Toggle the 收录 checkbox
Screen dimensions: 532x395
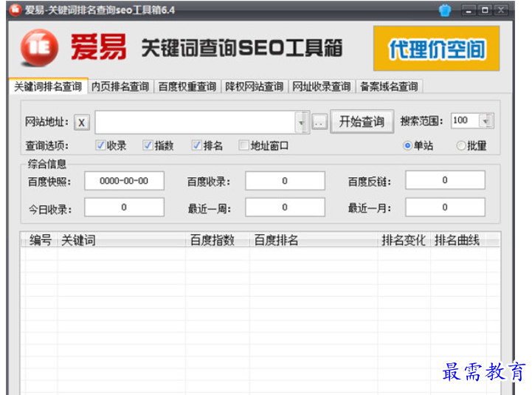(x=100, y=145)
